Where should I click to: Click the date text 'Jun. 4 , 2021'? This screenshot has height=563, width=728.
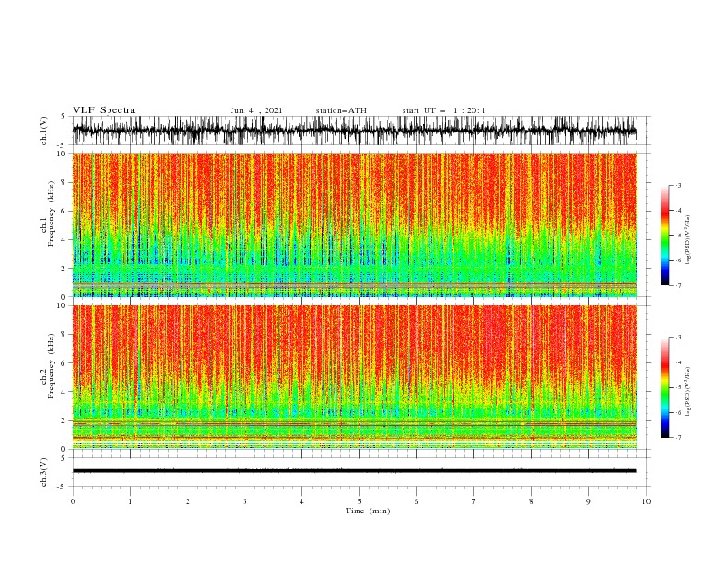pos(256,110)
